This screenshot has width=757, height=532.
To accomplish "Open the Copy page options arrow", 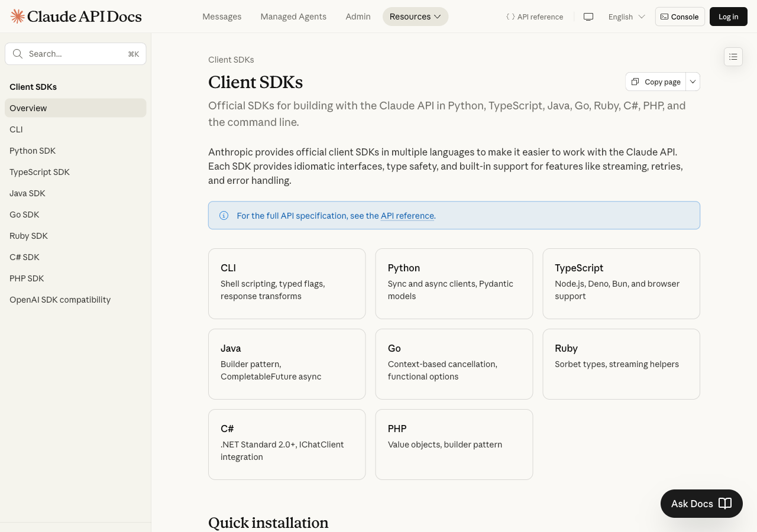I will (693, 82).
